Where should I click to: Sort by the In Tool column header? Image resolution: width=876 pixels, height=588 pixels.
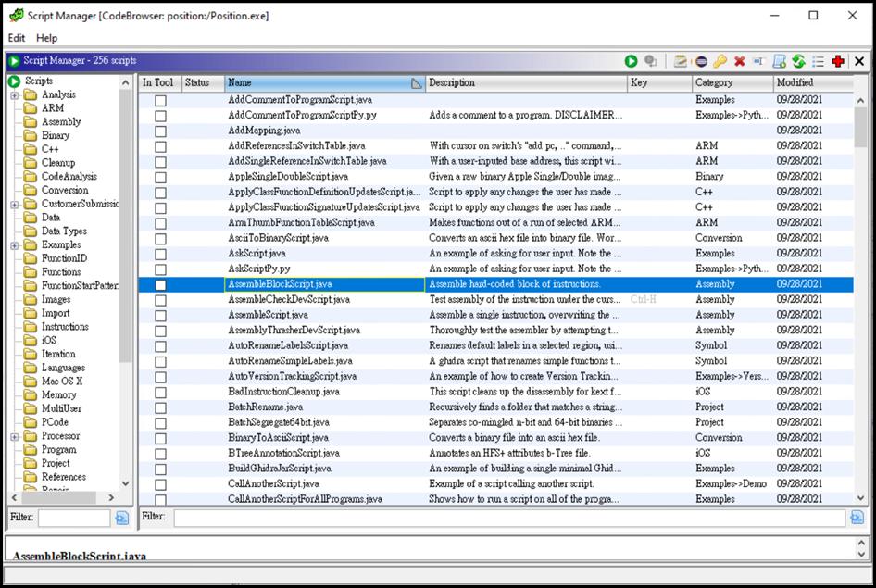point(160,82)
